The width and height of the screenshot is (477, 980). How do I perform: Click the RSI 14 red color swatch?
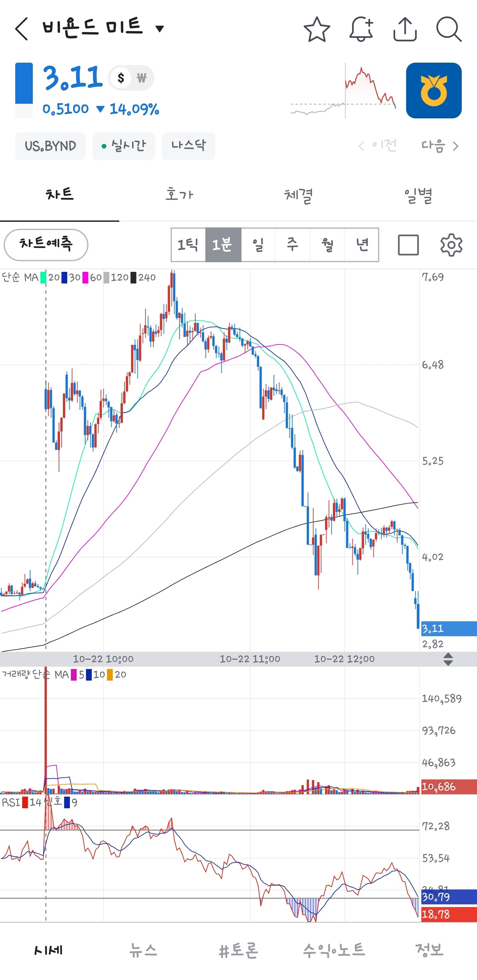coord(25,802)
